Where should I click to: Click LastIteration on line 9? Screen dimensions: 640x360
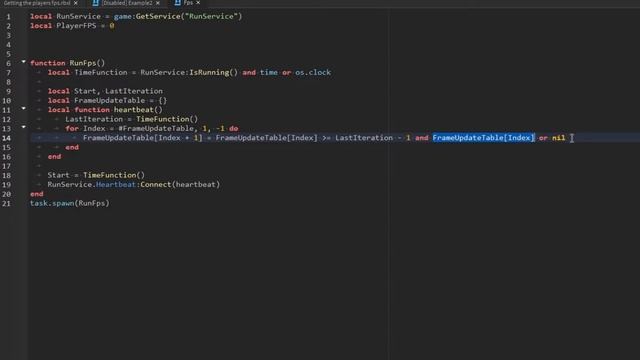coord(134,91)
